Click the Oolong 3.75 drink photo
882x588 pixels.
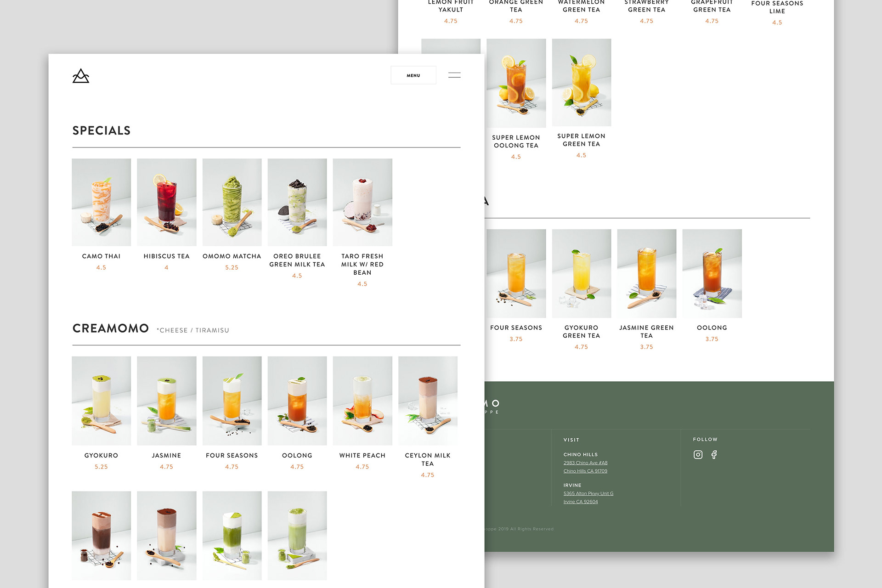712,273
